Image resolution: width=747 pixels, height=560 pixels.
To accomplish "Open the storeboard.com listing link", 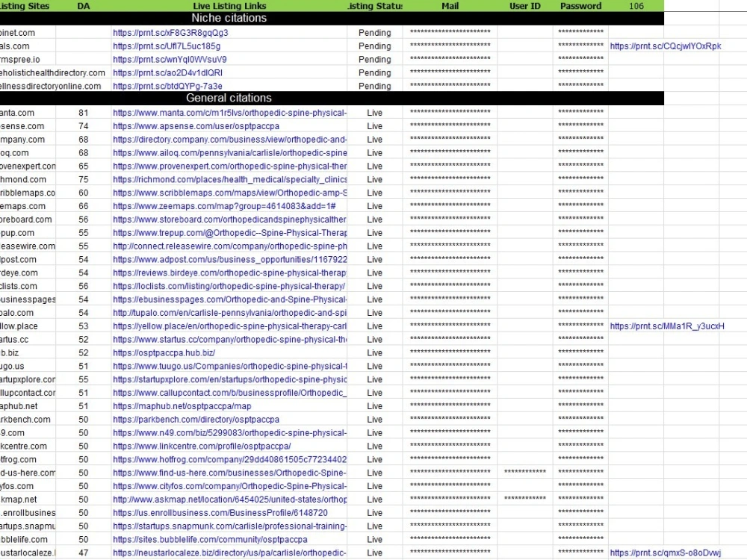I will tap(229, 220).
